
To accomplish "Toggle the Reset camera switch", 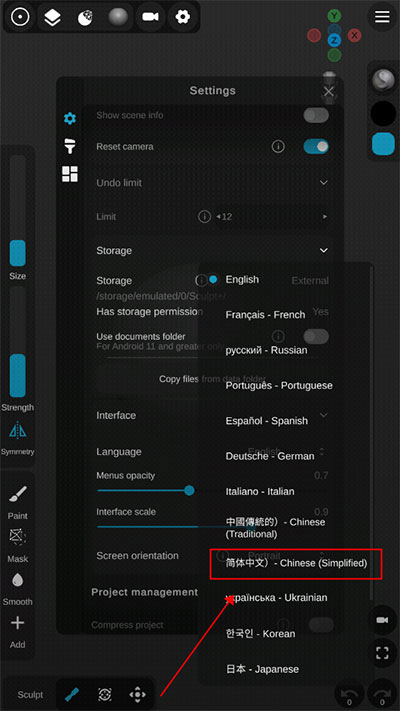I will coord(316,146).
